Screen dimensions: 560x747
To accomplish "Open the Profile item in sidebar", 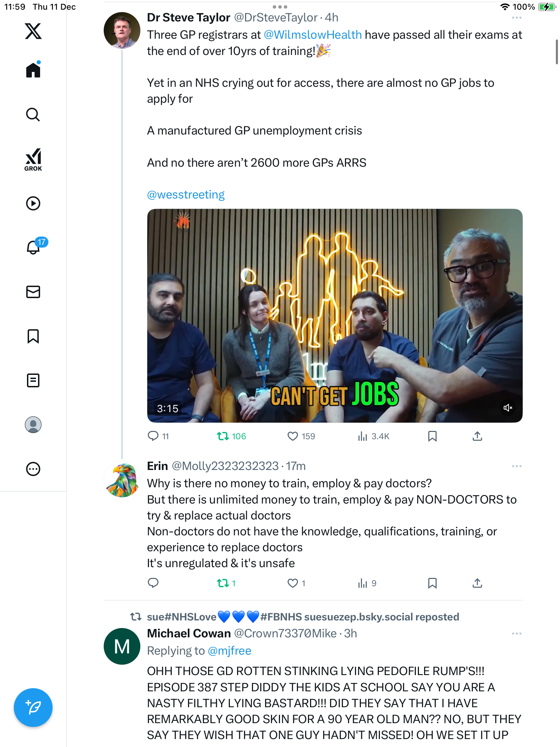I will 33,425.
